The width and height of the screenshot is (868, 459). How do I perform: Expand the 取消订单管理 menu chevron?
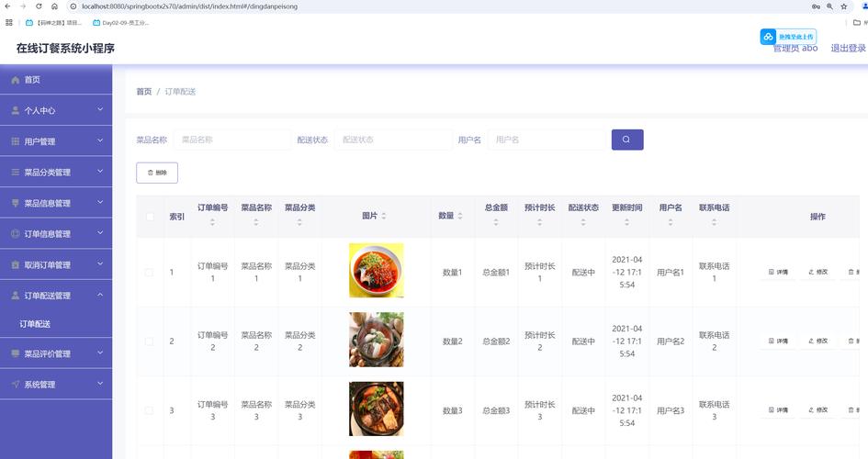point(100,264)
